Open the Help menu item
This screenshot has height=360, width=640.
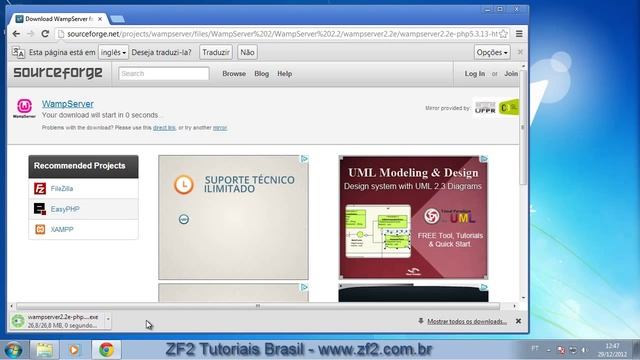tap(284, 74)
